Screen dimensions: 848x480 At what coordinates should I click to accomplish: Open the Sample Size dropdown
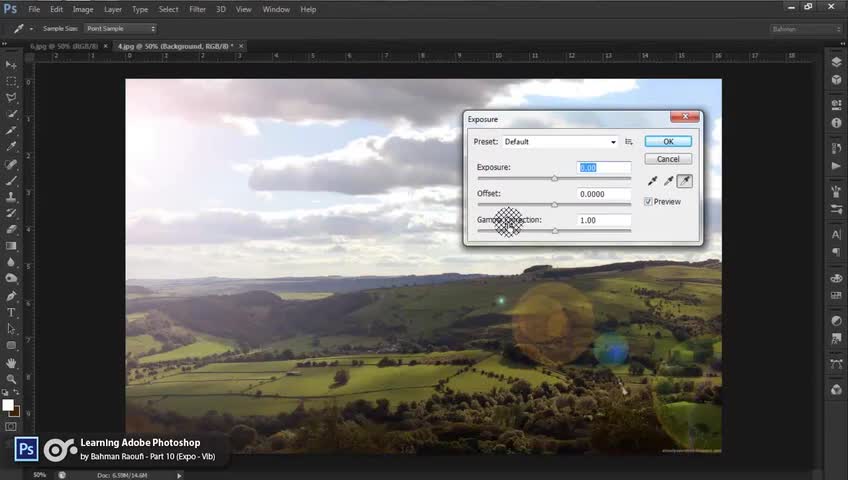click(120, 29)
